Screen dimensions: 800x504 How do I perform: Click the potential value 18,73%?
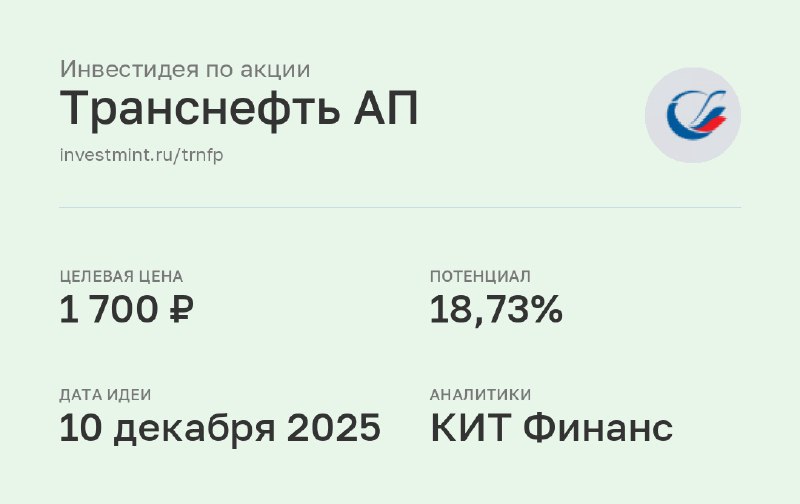[x=496, y=309]
